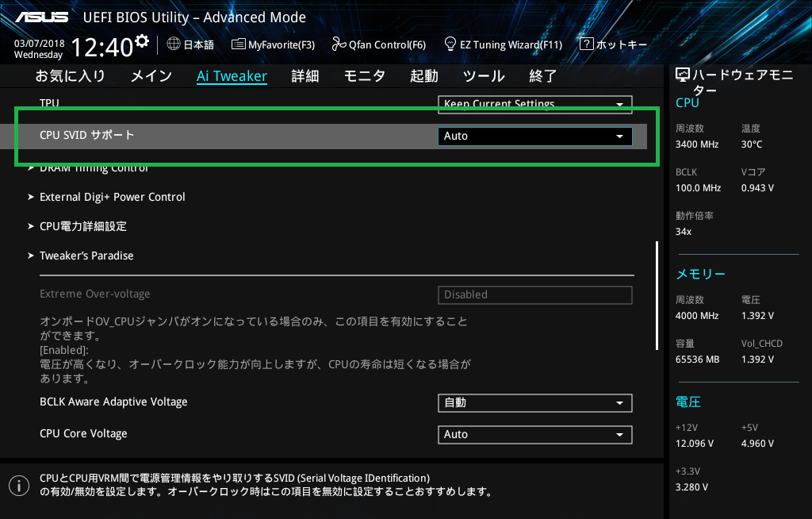Click the +12V 12.096 V reading
Image resolution: width=812 pixels, height=519 pixels.
coord(695,444)
